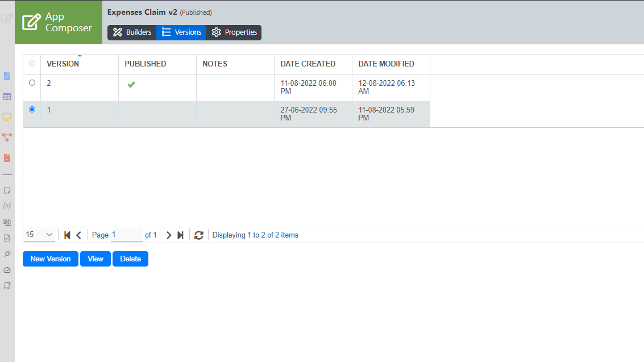Click the header radio button beside VERSION

click(32, 64)
